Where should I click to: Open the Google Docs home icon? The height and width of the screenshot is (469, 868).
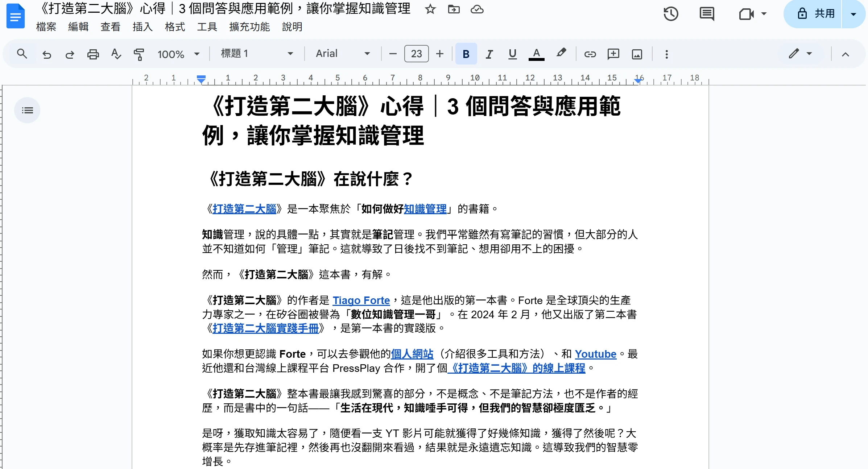(16, 16)
